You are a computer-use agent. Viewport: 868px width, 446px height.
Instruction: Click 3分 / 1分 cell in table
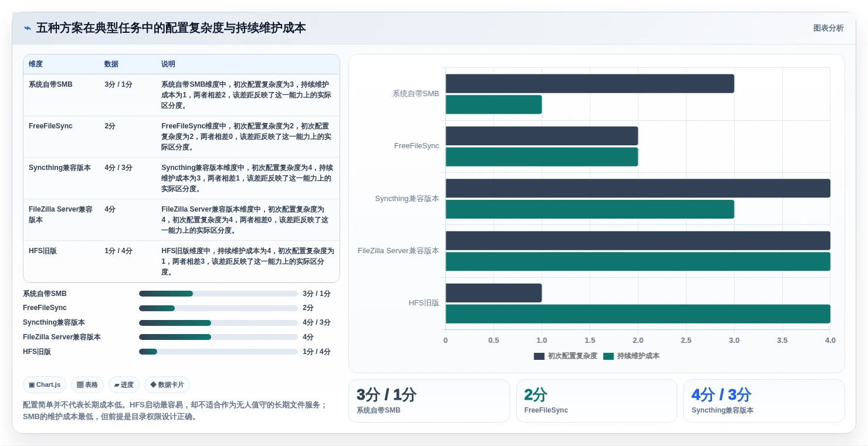(x=118, y=84)
